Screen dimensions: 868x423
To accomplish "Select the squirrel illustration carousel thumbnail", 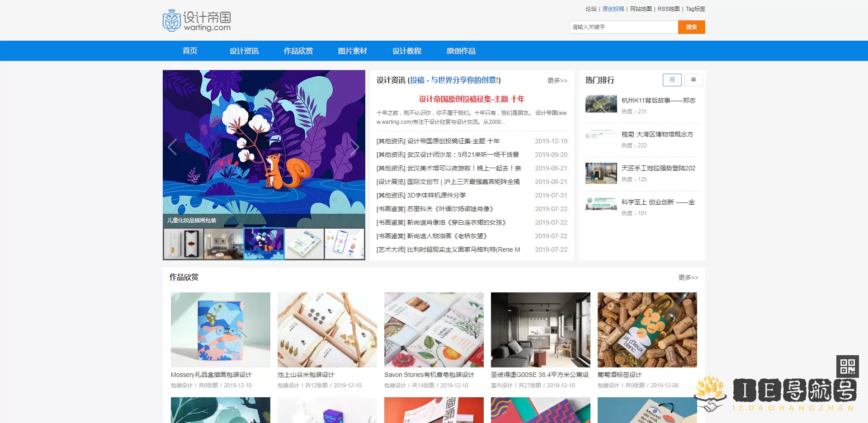I will [x=264, y=244].
